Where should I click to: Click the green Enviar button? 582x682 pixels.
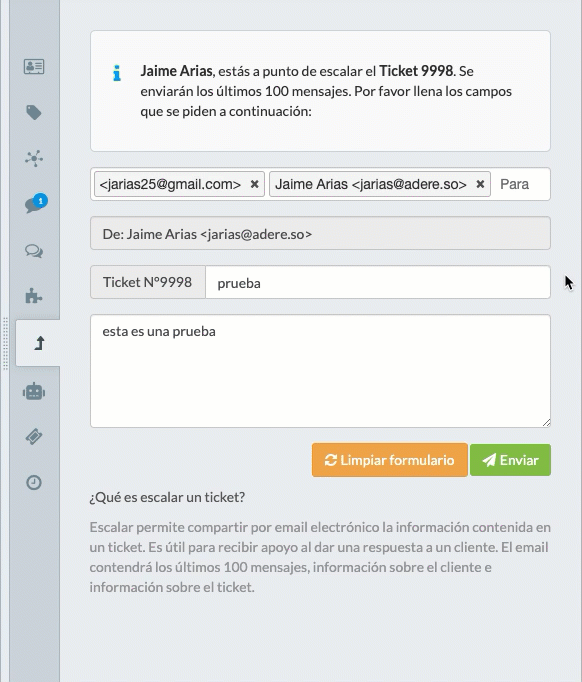click(x=510, y=460)
